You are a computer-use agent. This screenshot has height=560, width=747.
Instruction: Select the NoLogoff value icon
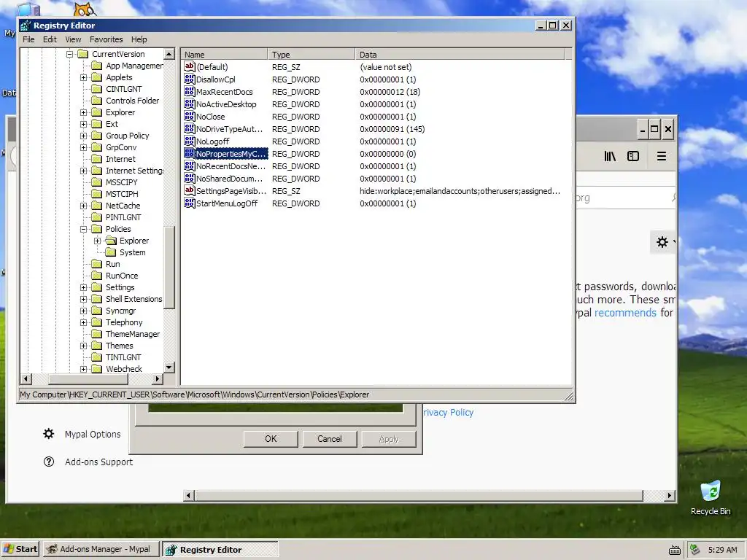(x=190, y=141)
